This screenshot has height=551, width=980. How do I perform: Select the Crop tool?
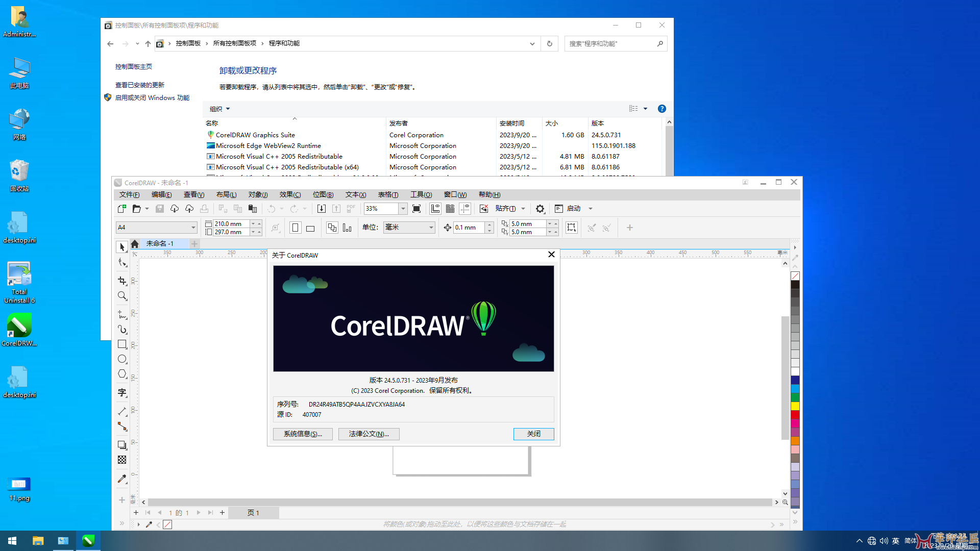(x=122, y=281)
